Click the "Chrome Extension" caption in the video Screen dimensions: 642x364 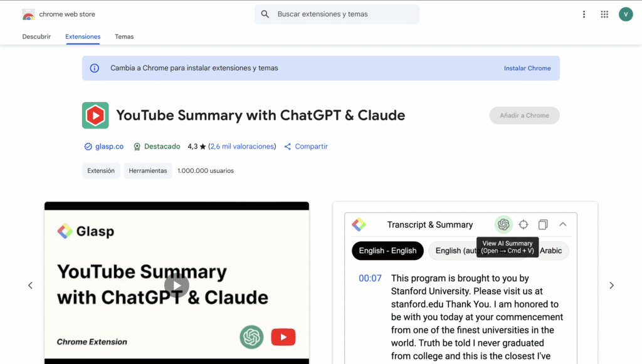pyautogui.click(x=92, y=342)
